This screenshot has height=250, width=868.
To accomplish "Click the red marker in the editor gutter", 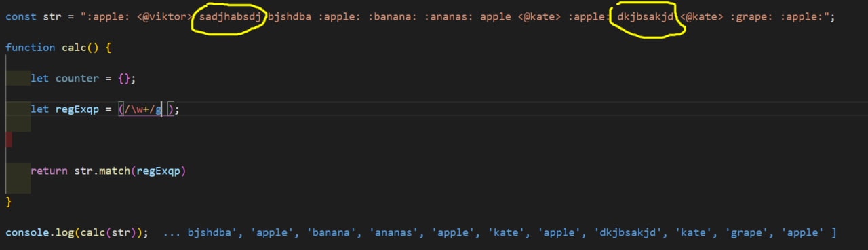I will coord(9,140).
